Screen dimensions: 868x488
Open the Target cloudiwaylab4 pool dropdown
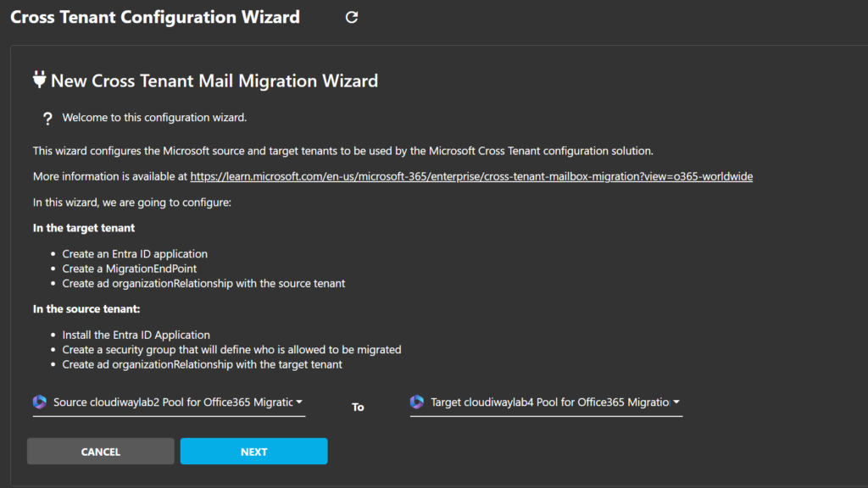[x=546, y=402]
